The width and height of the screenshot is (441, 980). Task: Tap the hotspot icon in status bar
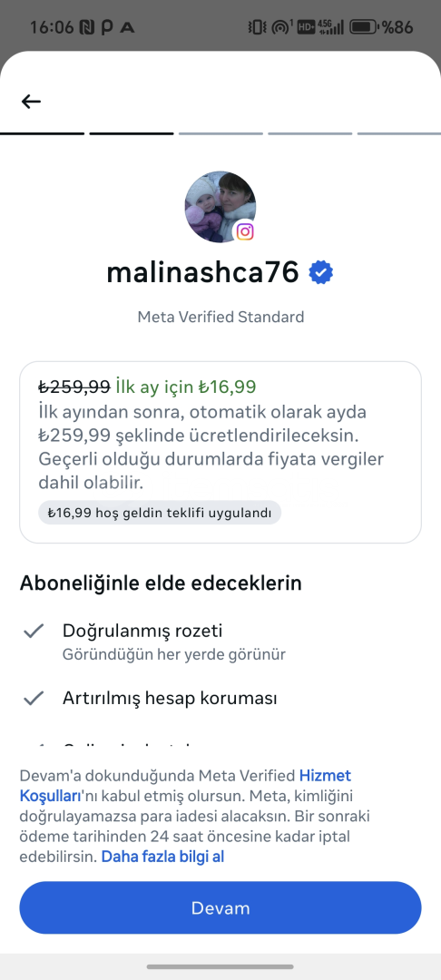point(282,27)
